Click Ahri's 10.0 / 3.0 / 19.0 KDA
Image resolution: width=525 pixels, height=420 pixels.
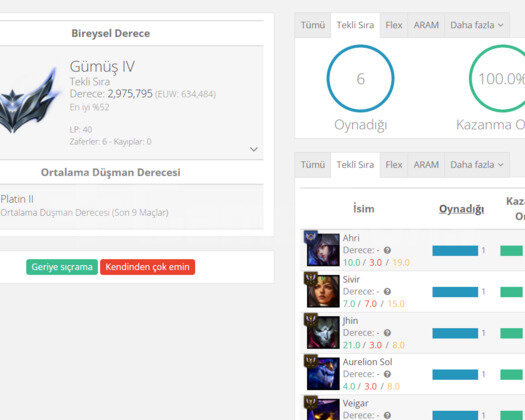coord(376,262)
